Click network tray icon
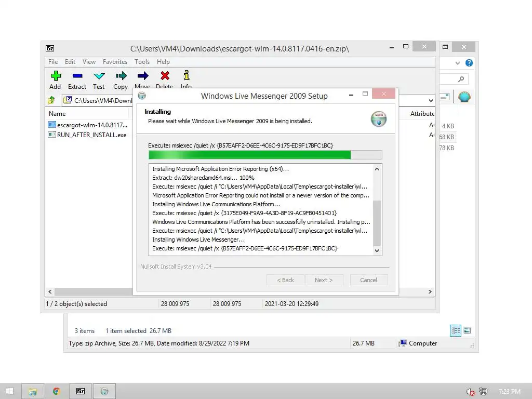This screenshot has height=399, width=532. coord(483,392)
